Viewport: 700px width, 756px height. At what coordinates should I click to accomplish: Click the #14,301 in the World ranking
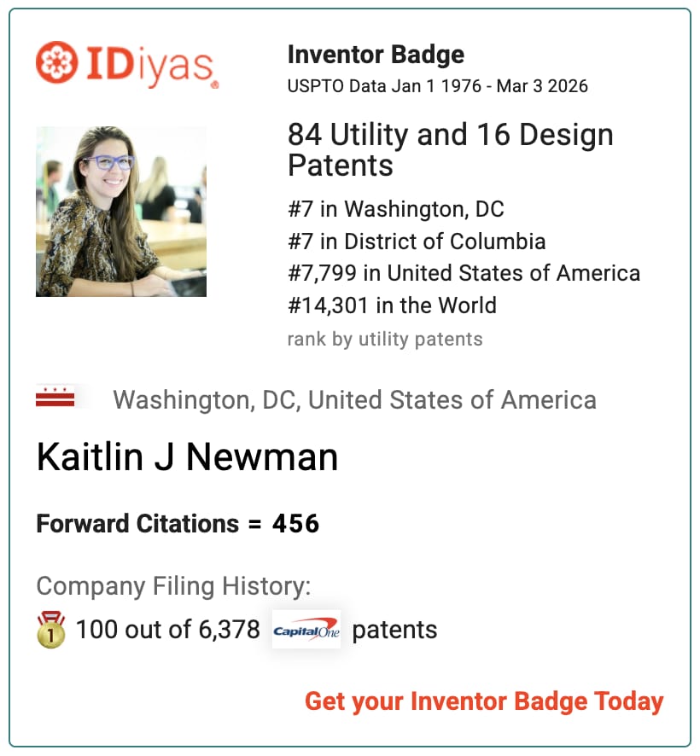(x=392, y=305)
